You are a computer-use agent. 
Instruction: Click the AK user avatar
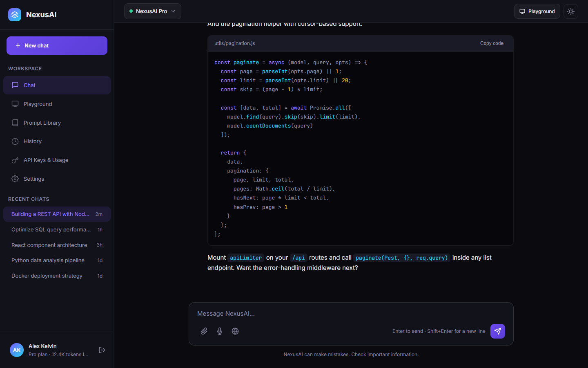coord(17,350)
